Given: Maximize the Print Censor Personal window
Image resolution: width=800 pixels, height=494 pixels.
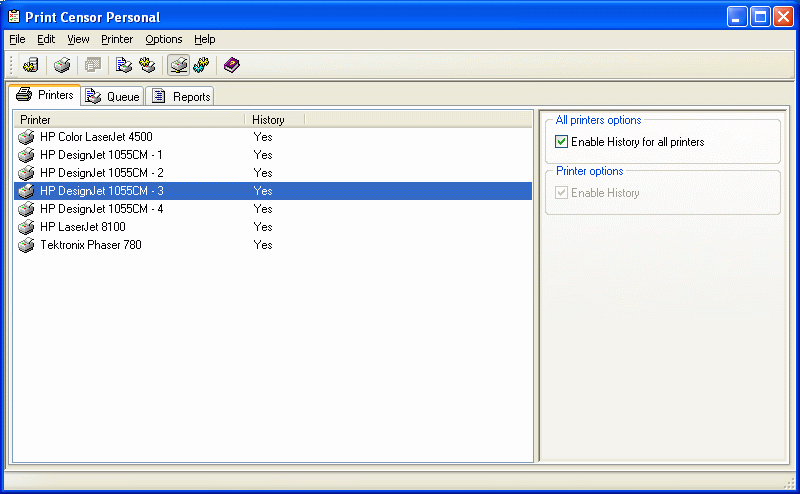Looking at the screenshot, I should (760, 16).
